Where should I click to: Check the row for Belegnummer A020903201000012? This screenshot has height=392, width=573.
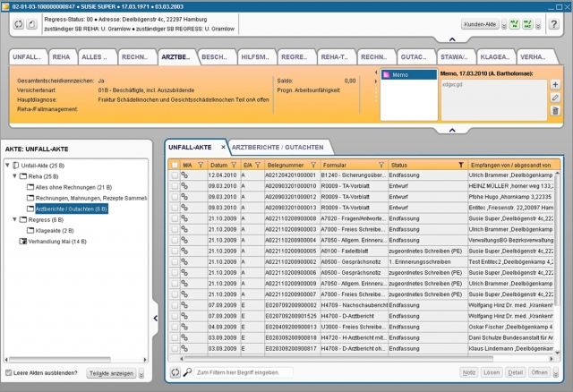(175, 197)
